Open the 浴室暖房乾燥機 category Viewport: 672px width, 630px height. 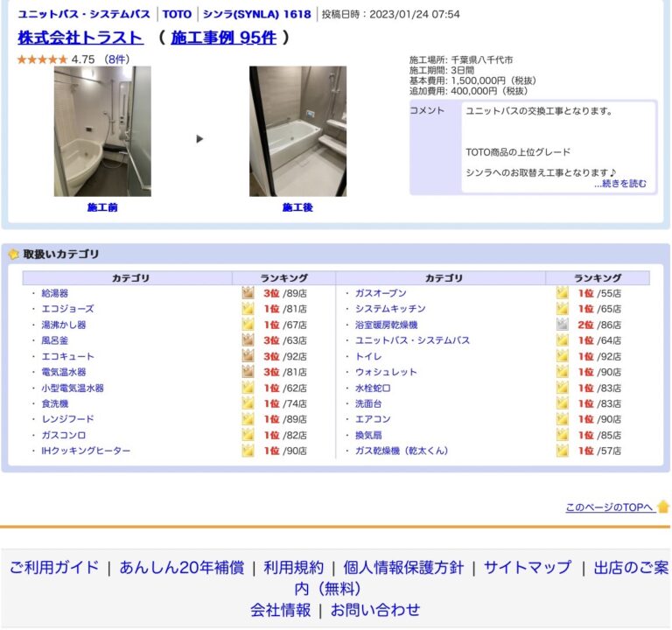(386, 325)
